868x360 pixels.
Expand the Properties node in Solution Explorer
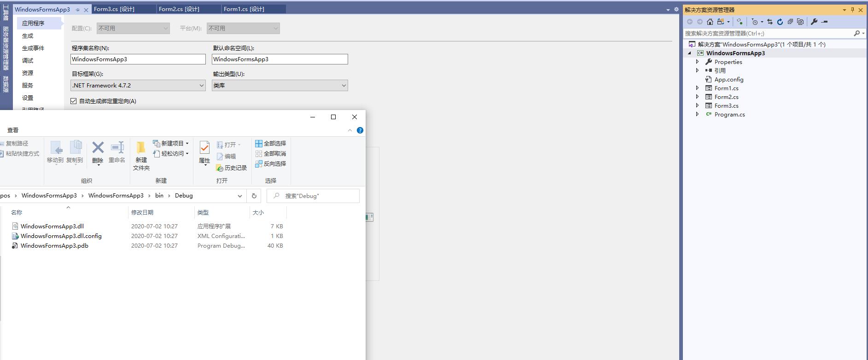point(697,62)
